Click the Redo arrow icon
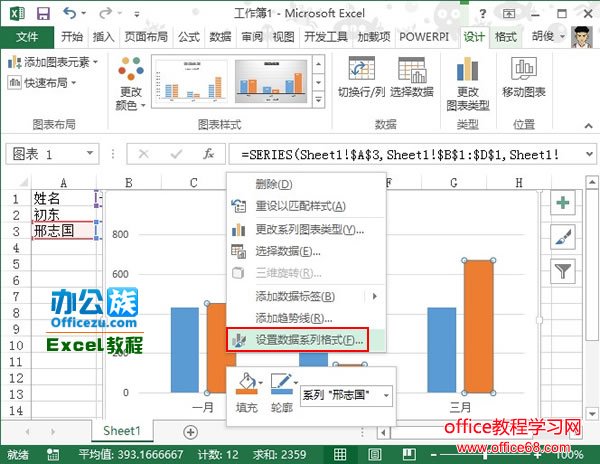Image resolution: width=600 pixels, height=464 pixels. (x=105, y=13)
